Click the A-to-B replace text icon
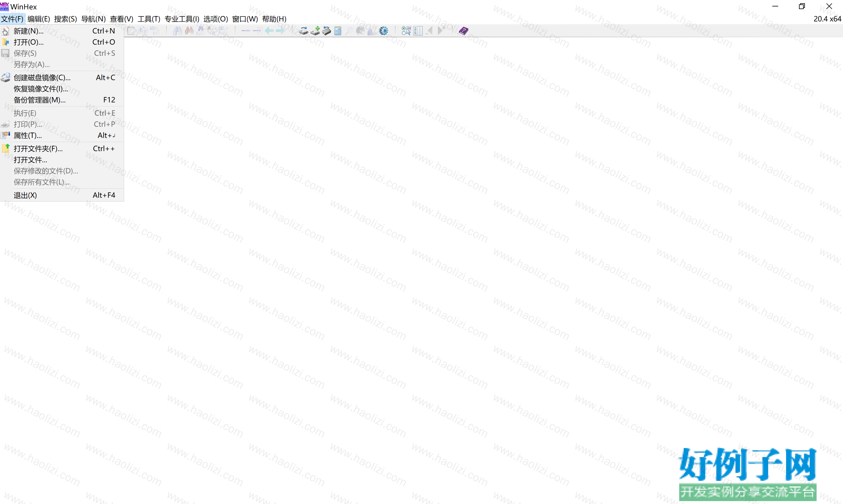This screenshot has width=843, height=504. coord(211,31)
